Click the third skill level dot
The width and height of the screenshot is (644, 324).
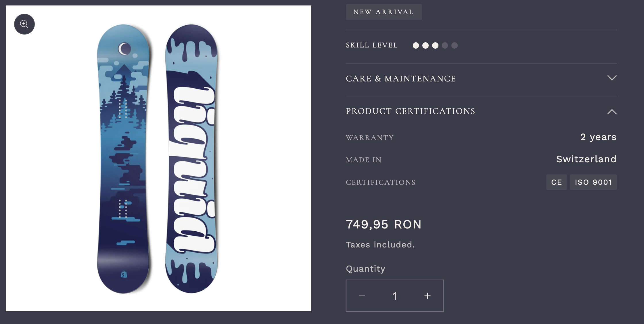click(435, 45)
